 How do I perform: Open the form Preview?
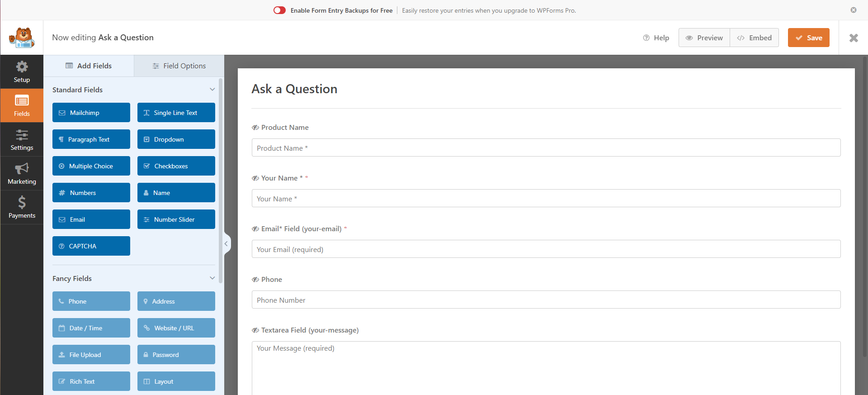pos(704,38)
